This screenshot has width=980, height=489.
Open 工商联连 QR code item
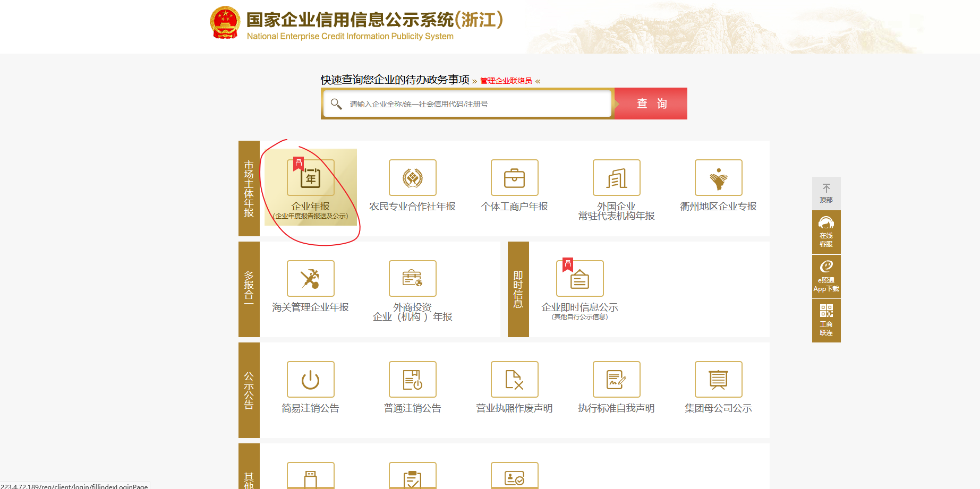pyautogui.click(x=826, y=321)
